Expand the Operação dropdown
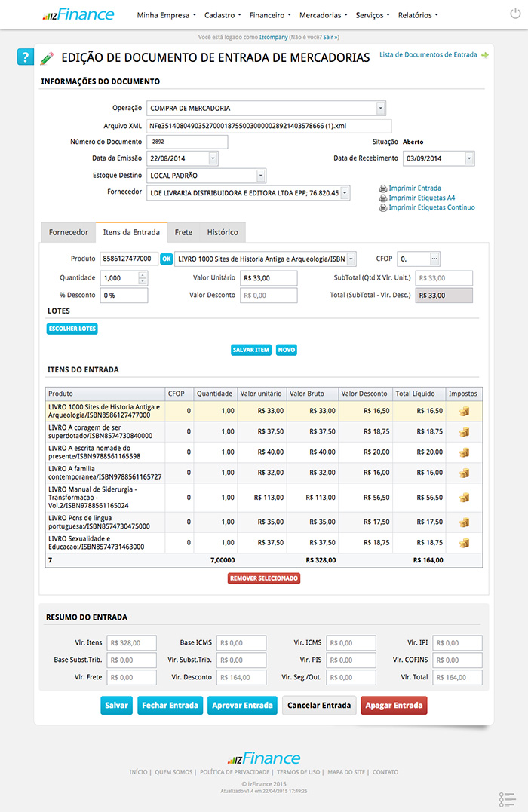Image resolution: width=528 pixels, height=812 pixels. point(381,108)
